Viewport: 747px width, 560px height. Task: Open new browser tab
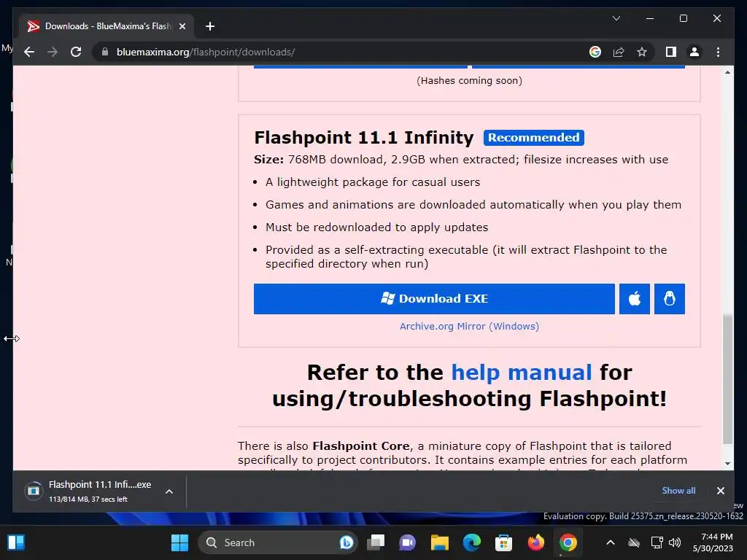(210, 26)
